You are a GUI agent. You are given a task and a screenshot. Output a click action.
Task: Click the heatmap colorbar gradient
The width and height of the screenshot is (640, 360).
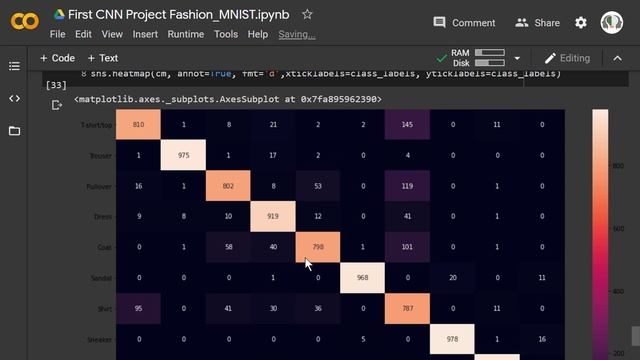click(600, 235)
